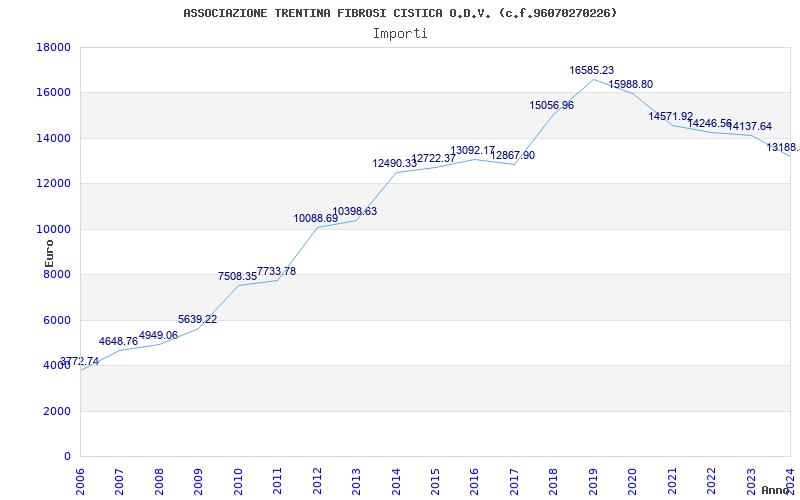Screen dimensions: 800x500
Task: Select the 13092.17 value label
Action: tap(472, 151)
